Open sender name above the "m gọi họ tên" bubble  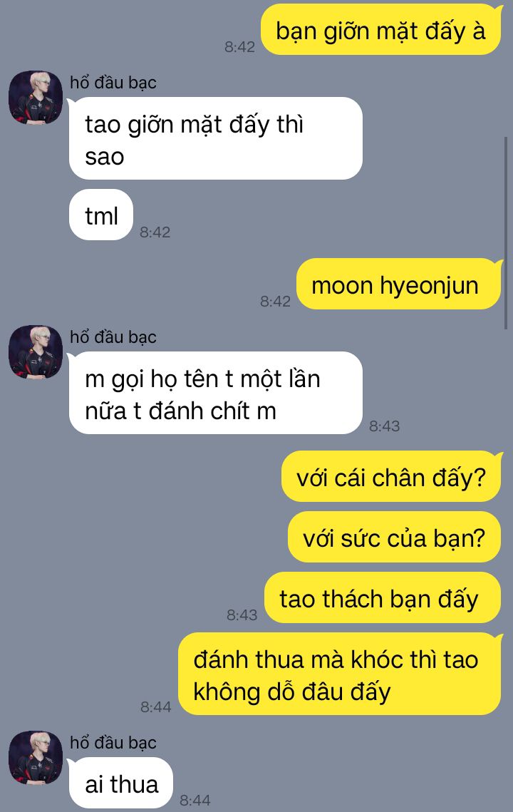[113, 336]
